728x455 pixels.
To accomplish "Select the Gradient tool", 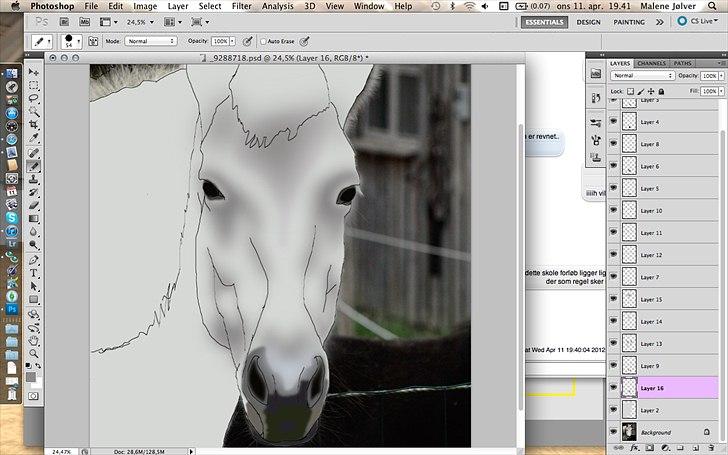I will coord(34,218).
